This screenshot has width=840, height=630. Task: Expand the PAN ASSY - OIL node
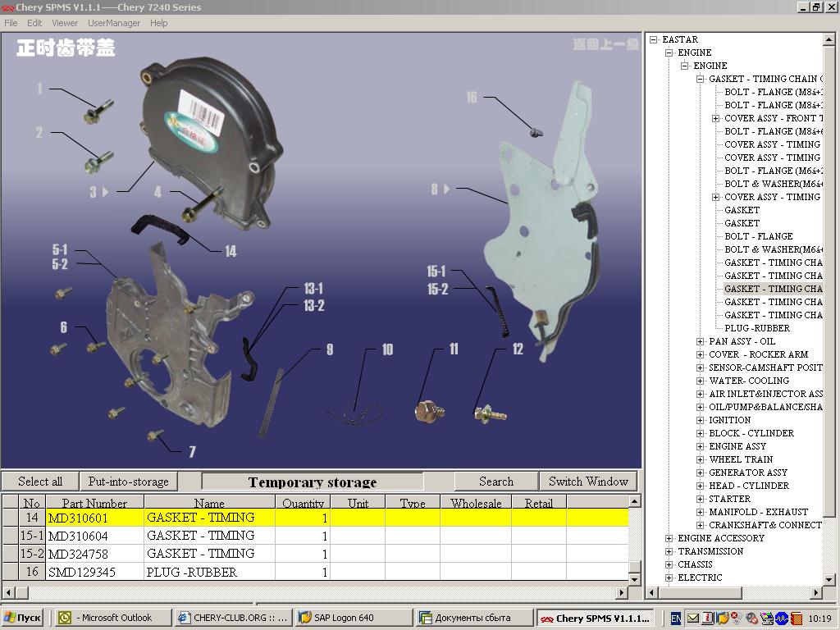click(x=701, y=342)
